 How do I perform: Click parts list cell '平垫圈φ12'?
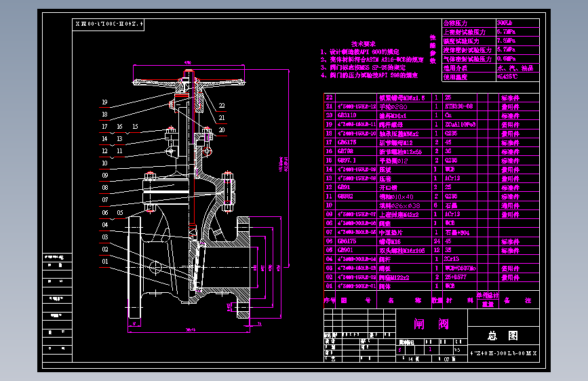click(x=393, y=161)
